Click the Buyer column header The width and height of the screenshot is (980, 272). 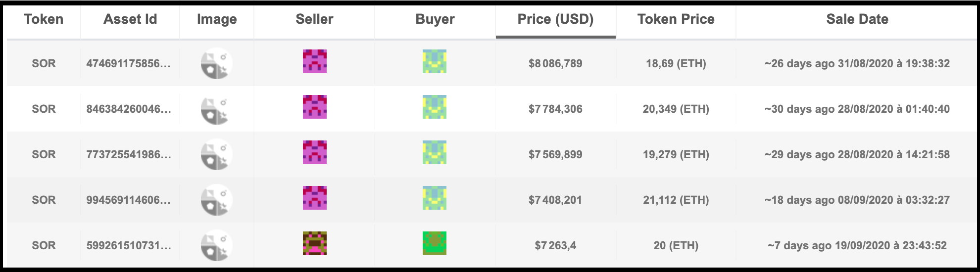click(435, 19)
